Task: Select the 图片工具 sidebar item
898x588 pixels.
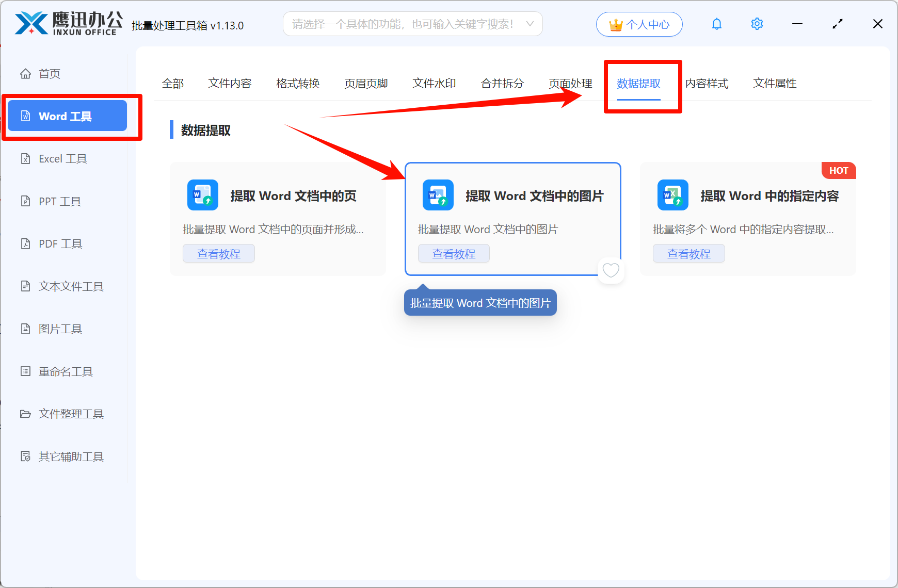Action: 60,329
